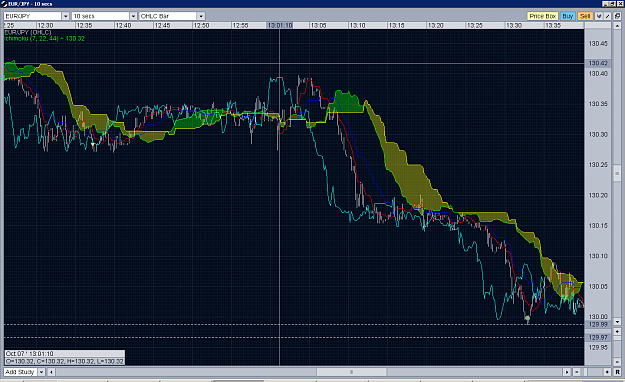Viewport: 625px width, 382px height.
Task: Click the horizontal scroll left arrow
Action: click(51, 372)
